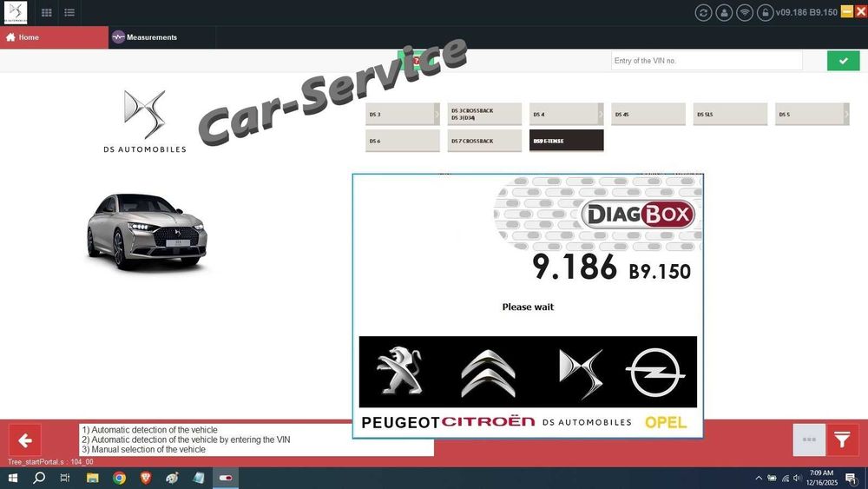The width and height of the screenshot is (868, 489).
Task: Launch Brave browser from the taskbar
Action: coord(146,478)
